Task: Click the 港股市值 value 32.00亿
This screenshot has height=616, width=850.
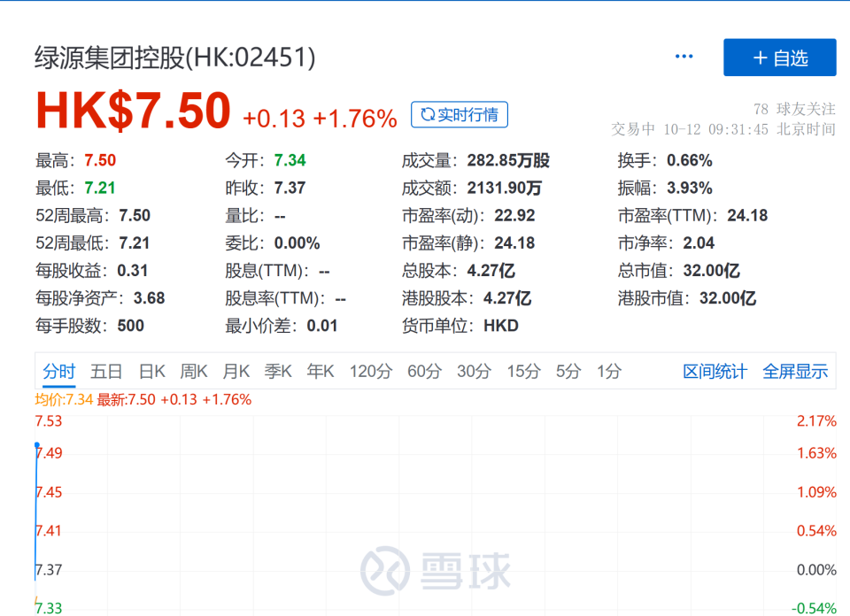Action: (728, 298)
